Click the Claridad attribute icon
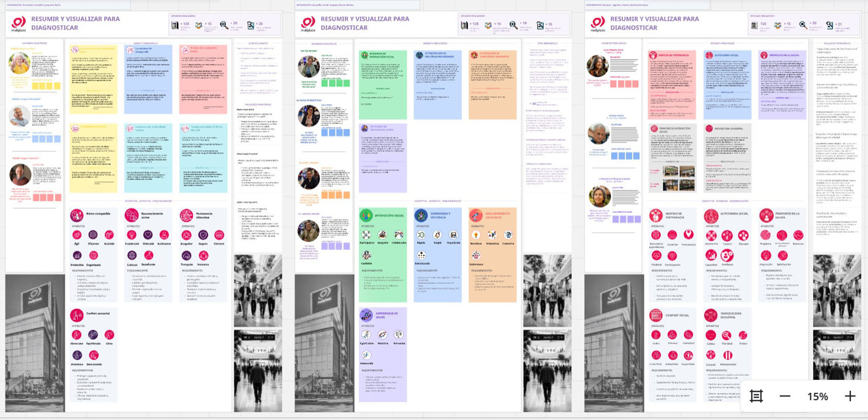Viewport: 868px width, 420px height. click(727, 335)
